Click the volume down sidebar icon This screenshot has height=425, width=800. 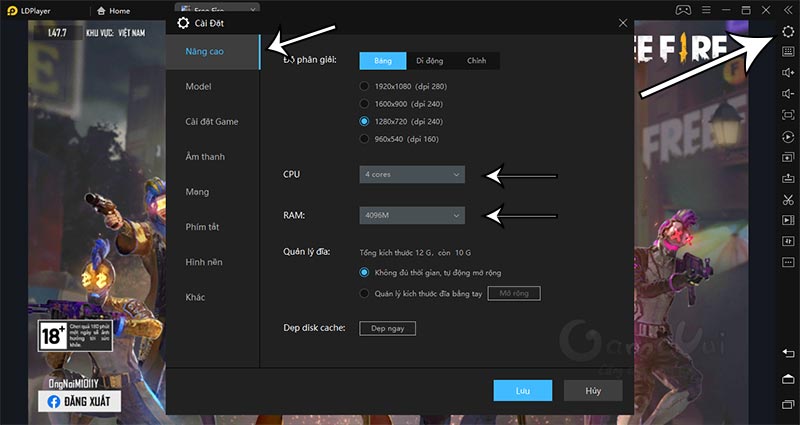[x=788, y=93]
